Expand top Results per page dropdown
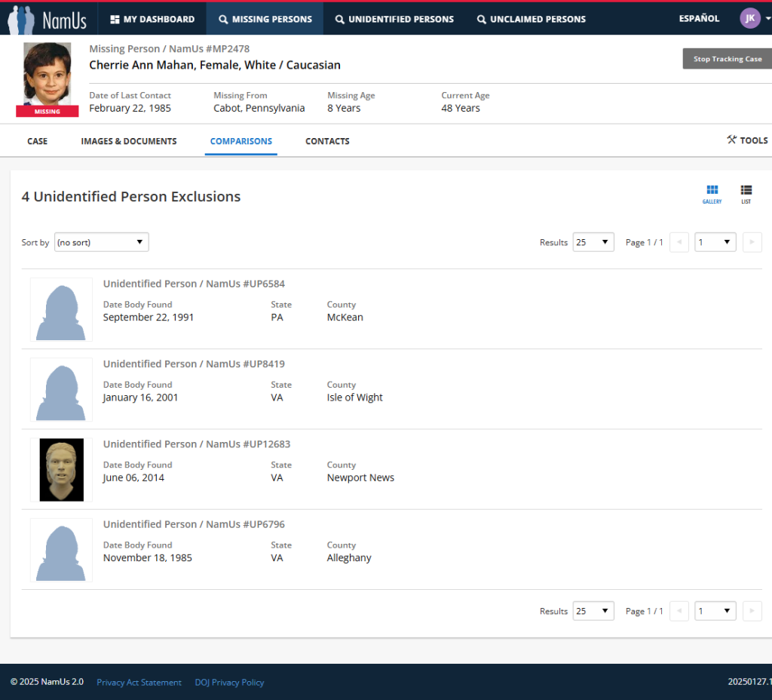Image resolution: width=772 pixels, height=700 pixels. [593, 242]
